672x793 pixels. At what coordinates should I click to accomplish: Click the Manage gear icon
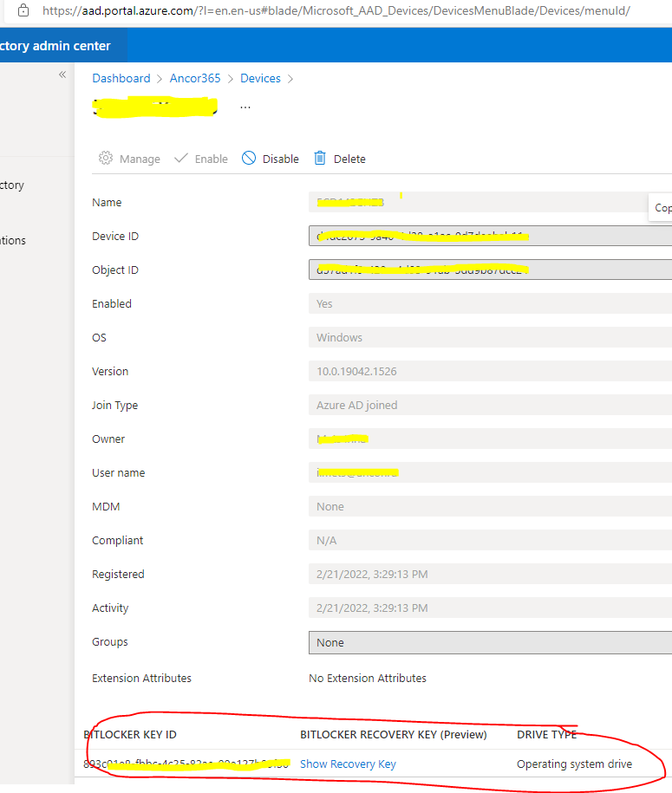click(x=106, y=158)
